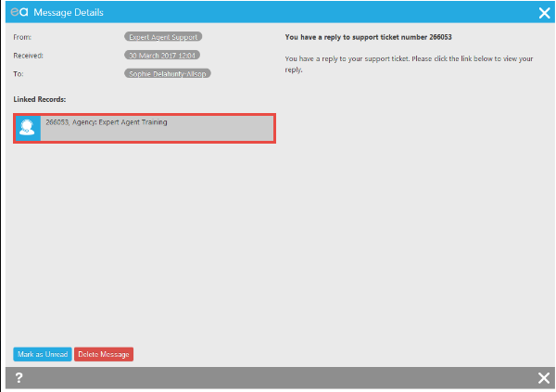The height and width of the screenshot is (392, 556).
Task: Click the Received: label
Action: tap(29, 56)
